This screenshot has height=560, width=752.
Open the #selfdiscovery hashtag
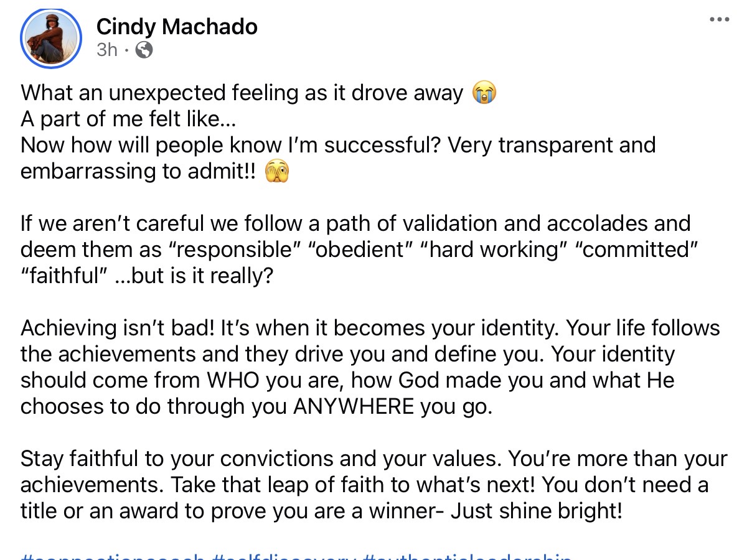point(284,557)
